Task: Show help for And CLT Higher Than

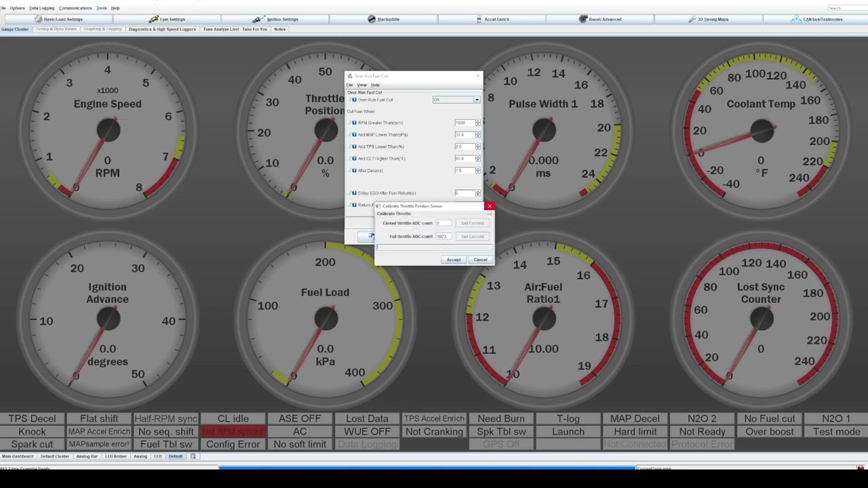Action: click(354, 158)
